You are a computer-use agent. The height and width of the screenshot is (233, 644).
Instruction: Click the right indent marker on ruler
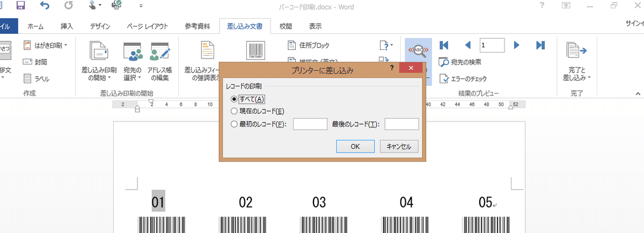pos(510,107)
